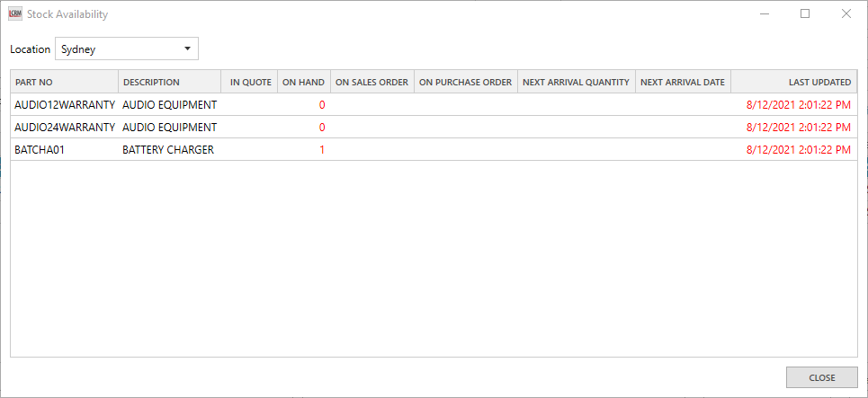The height and width of the screenshot is (398, 868).
Task: Click ON PURCHASE ORDER column header
Action: click(465, 83)
